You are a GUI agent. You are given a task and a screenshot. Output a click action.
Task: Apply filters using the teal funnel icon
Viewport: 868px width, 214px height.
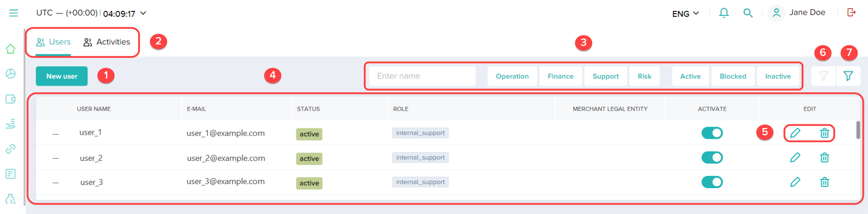pos(848,76)
